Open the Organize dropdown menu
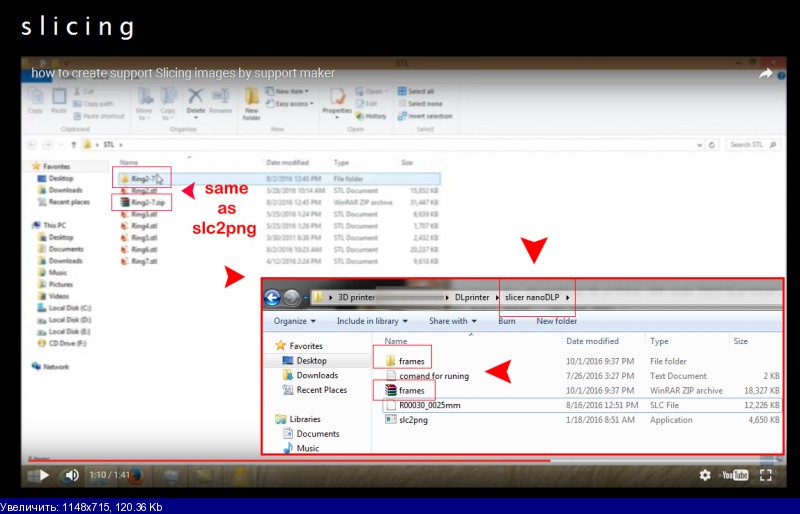This screenshot has width=800, height=514. click(294, 321)
